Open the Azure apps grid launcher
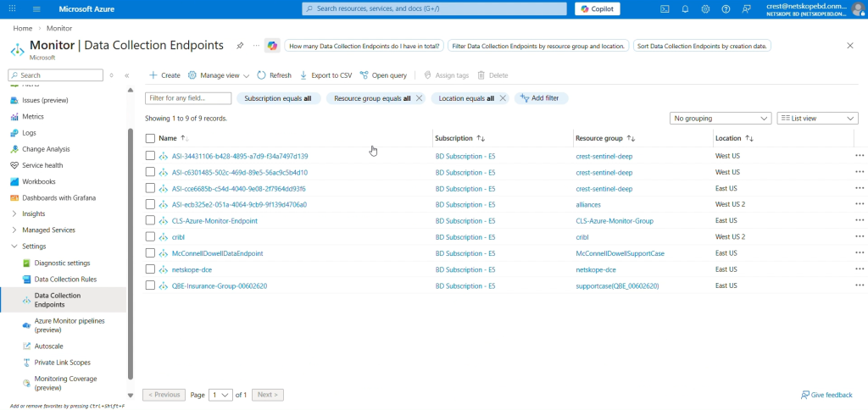The width and height of the screenshot is (868, 410). [12, 8]
